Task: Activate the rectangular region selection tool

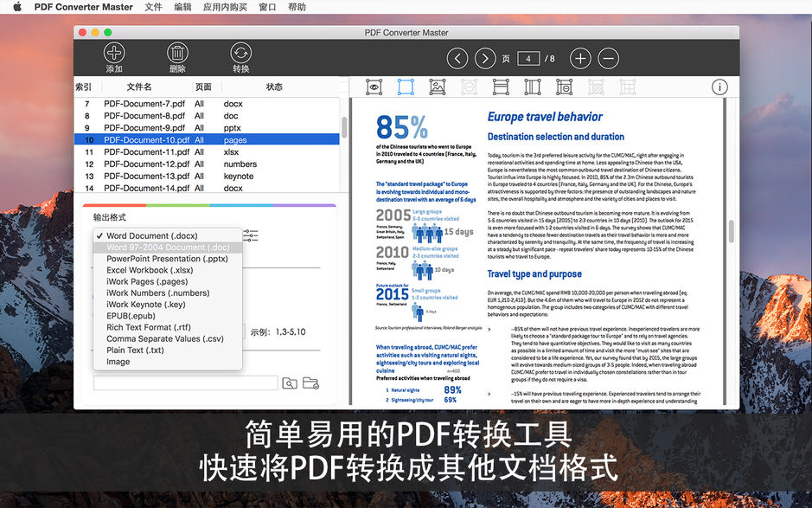Action: point(405,87)
